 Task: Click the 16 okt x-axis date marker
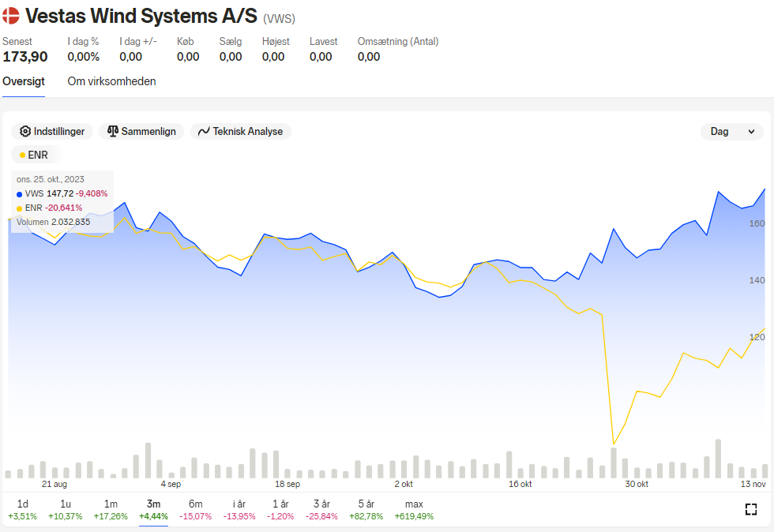(520, 484)
